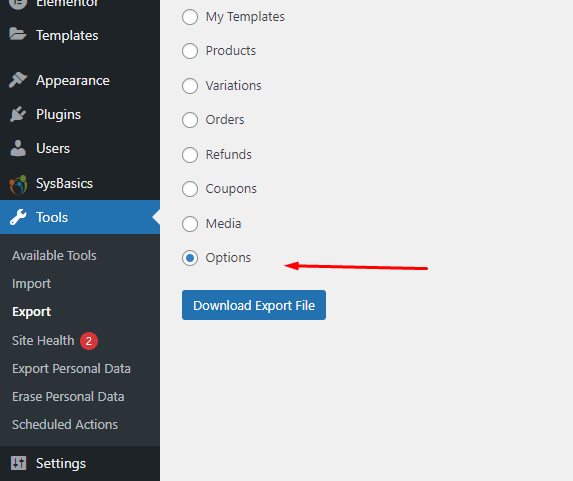Select the Coupons radio button
Viewport: 573px width, 481px height.
(x=190, y=189)
